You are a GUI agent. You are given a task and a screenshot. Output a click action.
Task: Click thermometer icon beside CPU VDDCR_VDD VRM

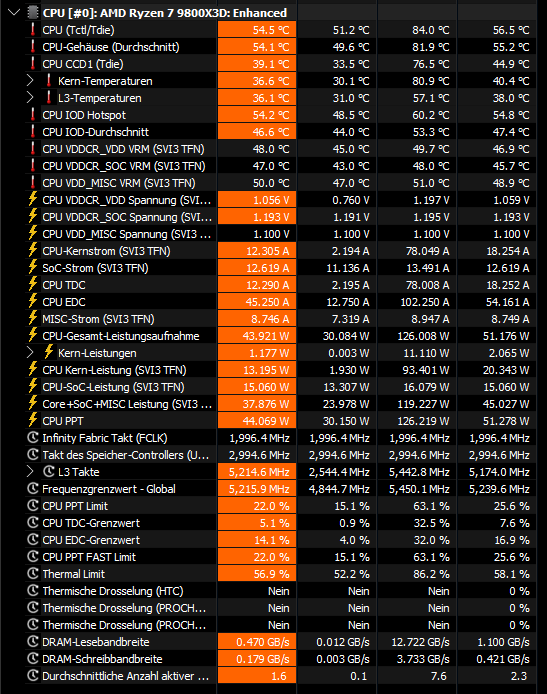click(x=33, y=149)
